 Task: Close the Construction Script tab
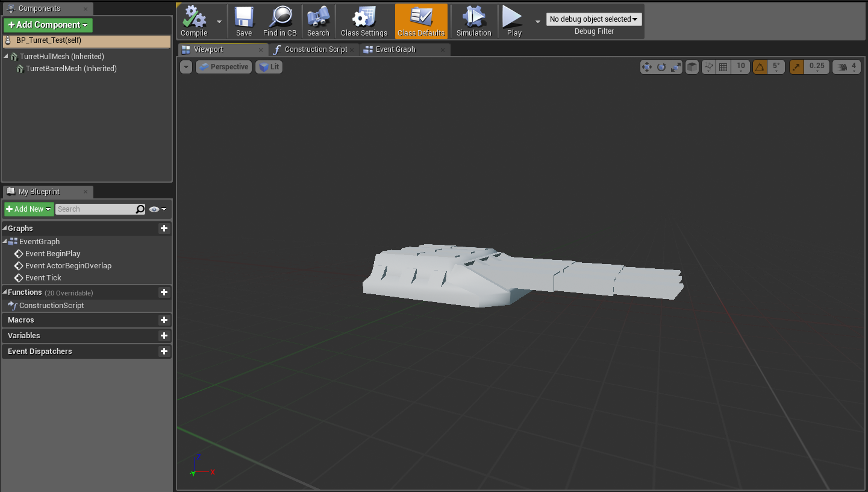pyautogui.click(x=352, y=49)
